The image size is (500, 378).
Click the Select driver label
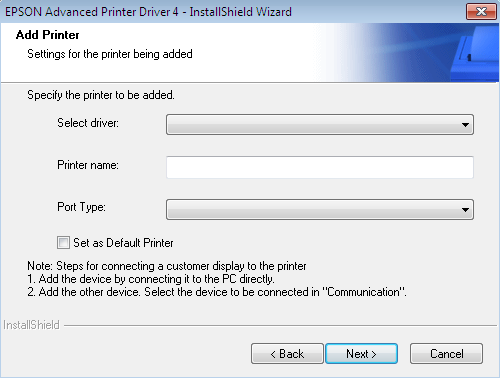tap(88, 123)
